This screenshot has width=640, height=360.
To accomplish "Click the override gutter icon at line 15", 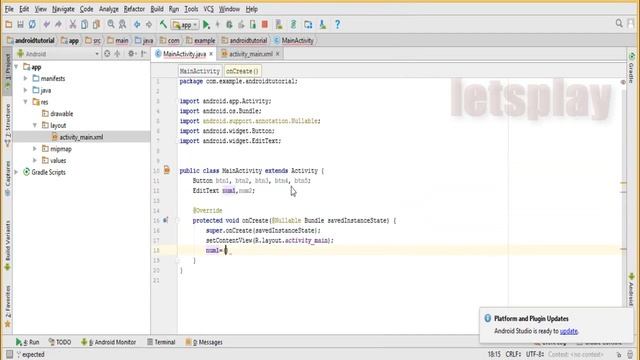I will pyautogui.click(x=166, y=220).
